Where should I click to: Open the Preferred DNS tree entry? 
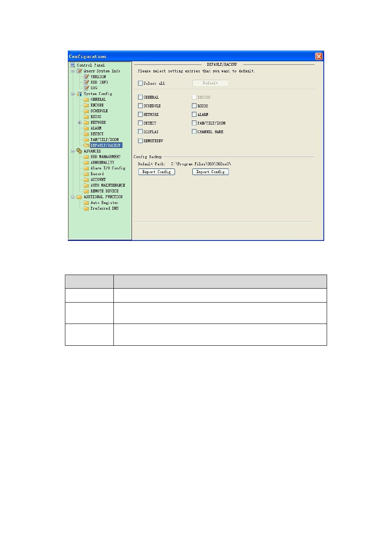coord(104,208)
